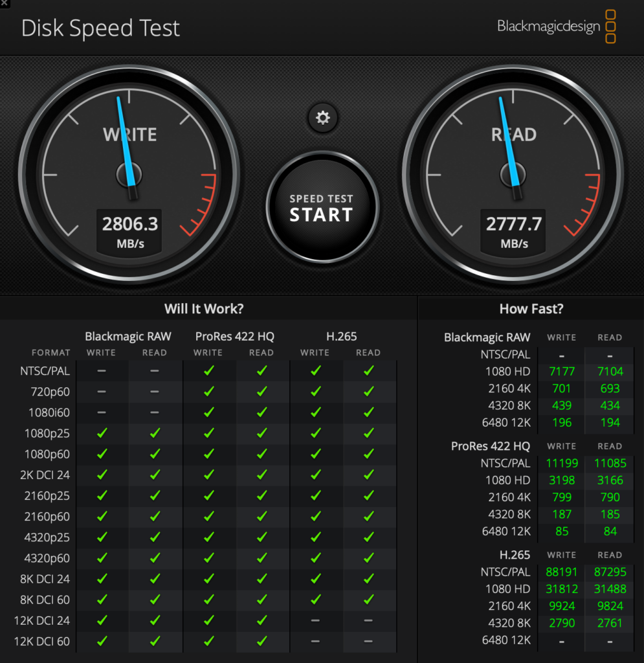This screenshot has width=644, height=663.
Task: Click the Blackmagic RAW write checkmark for 1080p25
Action: pyautogui.click(x=102, y=433)
